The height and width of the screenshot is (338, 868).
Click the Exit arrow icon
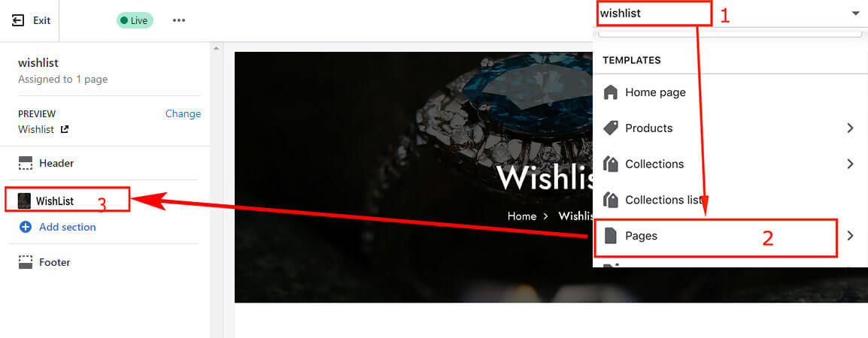(x=18, y=20)
